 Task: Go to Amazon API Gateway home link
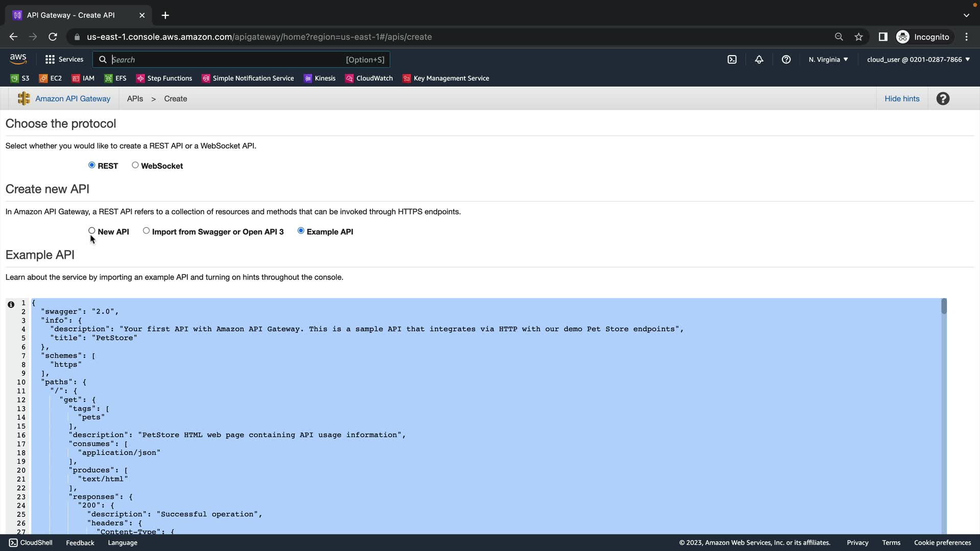(x=72, y=99)
